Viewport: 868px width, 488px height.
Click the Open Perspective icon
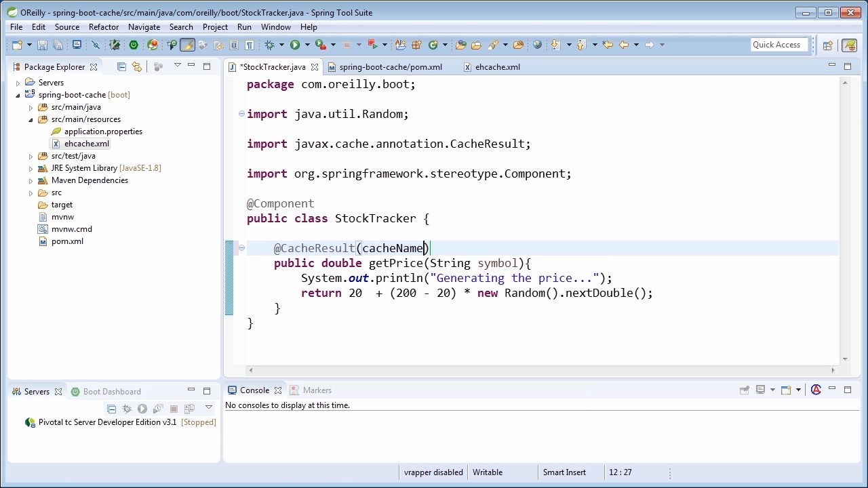(828, 45)
